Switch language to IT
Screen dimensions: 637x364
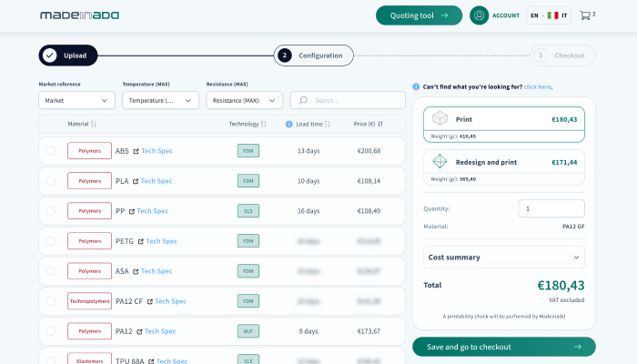[x=564, y=15]
